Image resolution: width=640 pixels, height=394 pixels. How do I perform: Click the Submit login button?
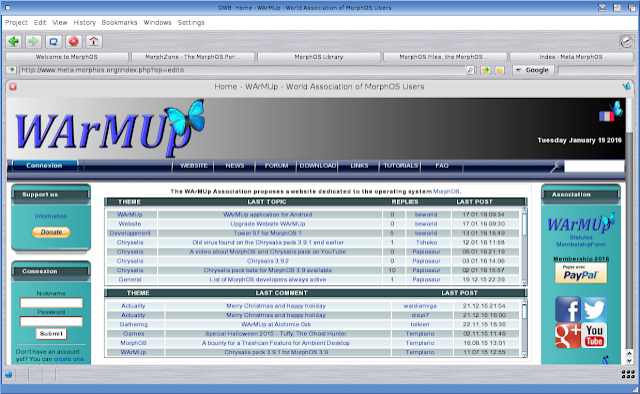click(x=51, y=334)
